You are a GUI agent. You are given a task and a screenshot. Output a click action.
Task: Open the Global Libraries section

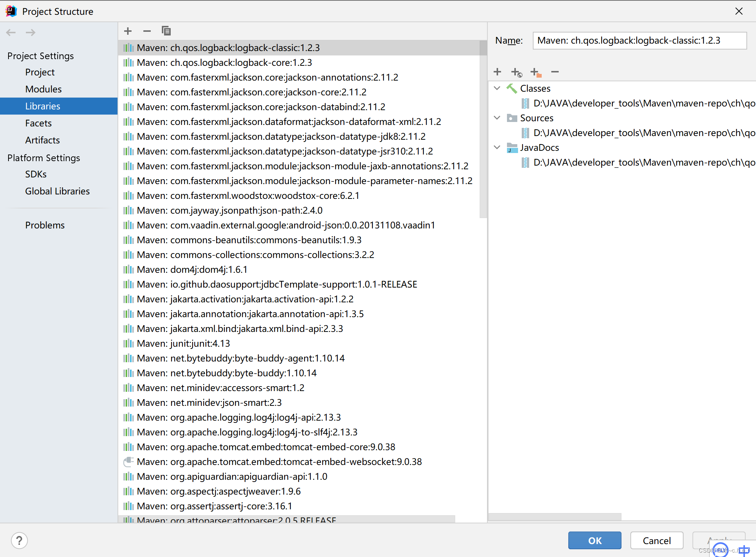[x=57, y=191]
